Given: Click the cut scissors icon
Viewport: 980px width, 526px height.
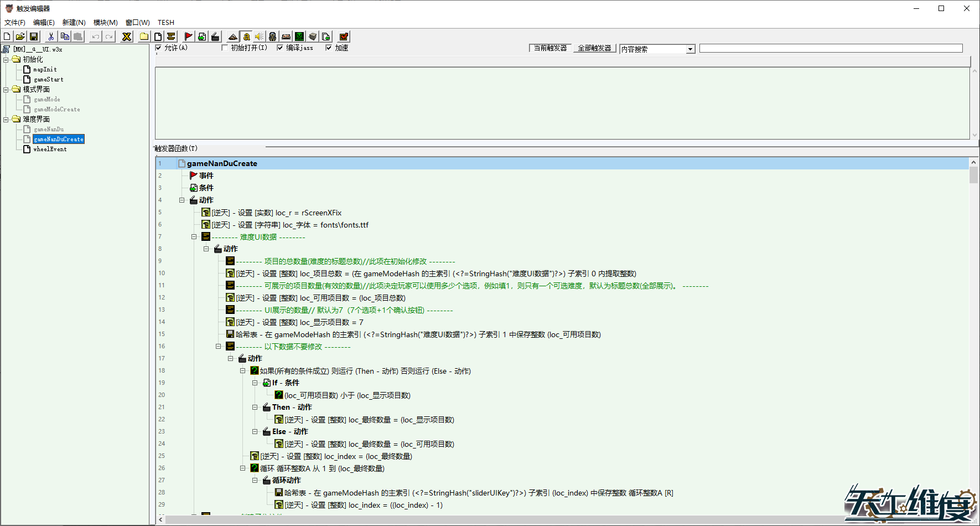Looking at the screenshot, I should tap(51, 37).
